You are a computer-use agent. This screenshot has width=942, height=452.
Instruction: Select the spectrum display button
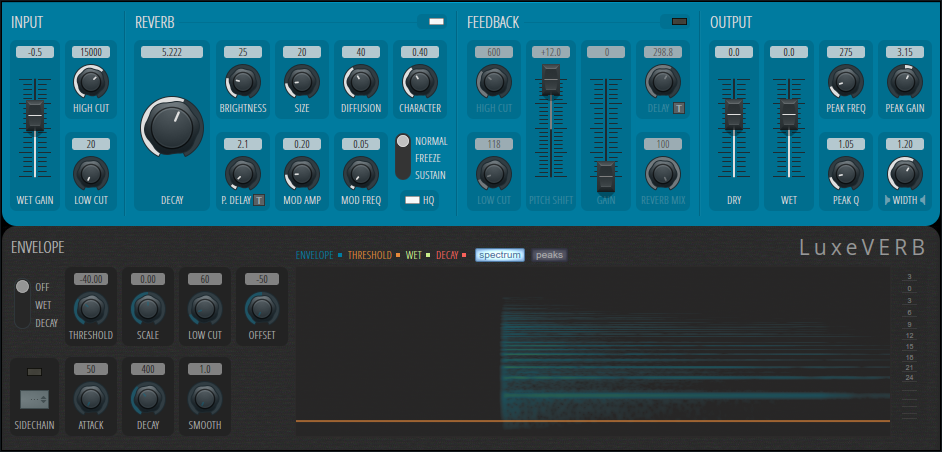(499, 255)
